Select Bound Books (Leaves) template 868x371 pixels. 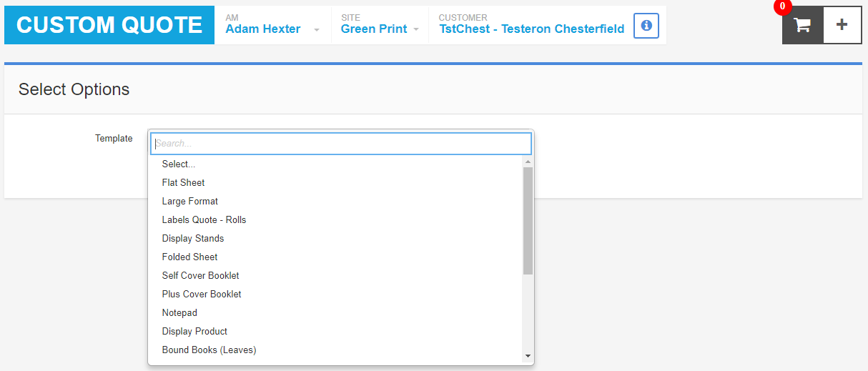click(336, 350)
